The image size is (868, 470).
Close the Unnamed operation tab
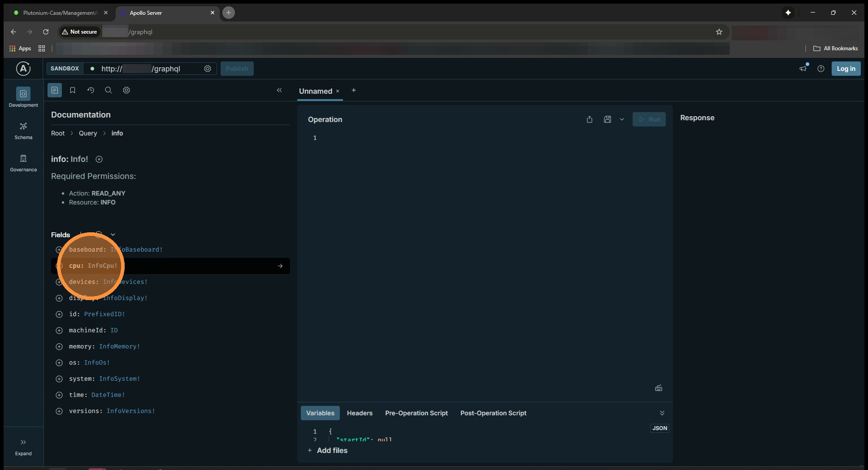click(x=338, y=91)
